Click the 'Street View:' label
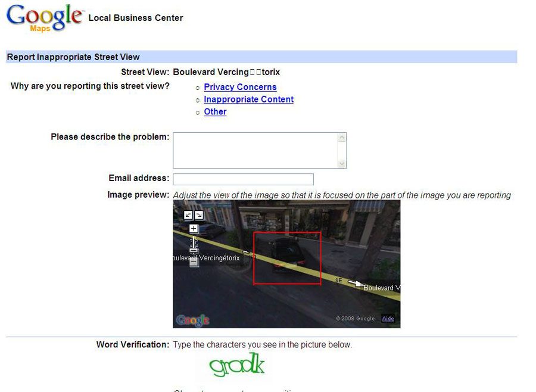Screen dimensions: 536x392 pyautogui.click(x=145, y=72)
